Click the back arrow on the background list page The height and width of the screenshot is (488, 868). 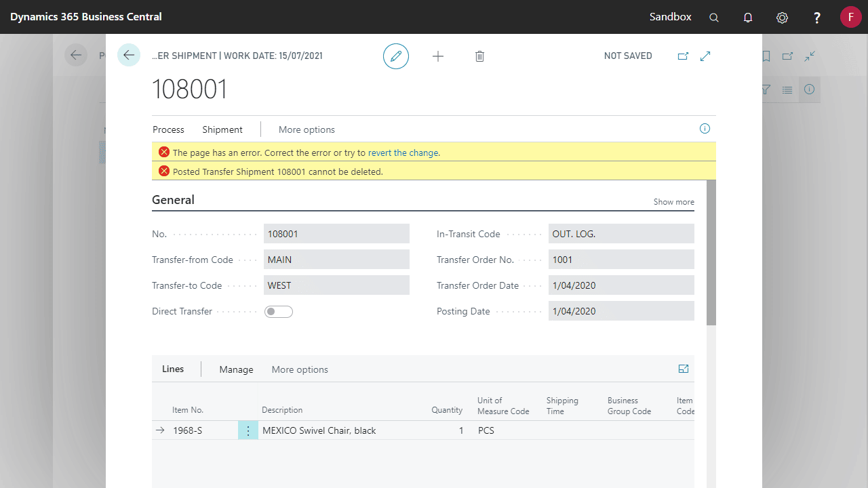[76, 55]
